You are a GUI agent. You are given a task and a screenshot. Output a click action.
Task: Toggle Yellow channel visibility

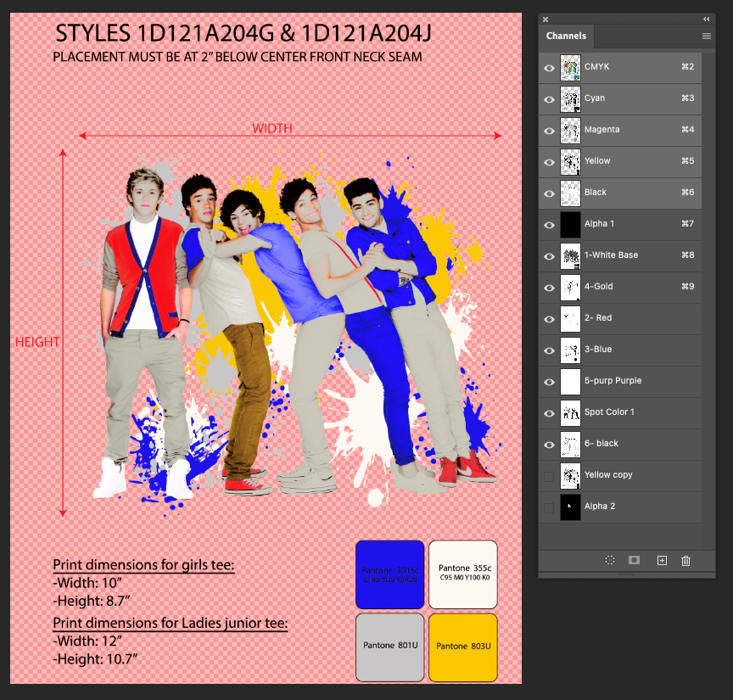[549, 162]
